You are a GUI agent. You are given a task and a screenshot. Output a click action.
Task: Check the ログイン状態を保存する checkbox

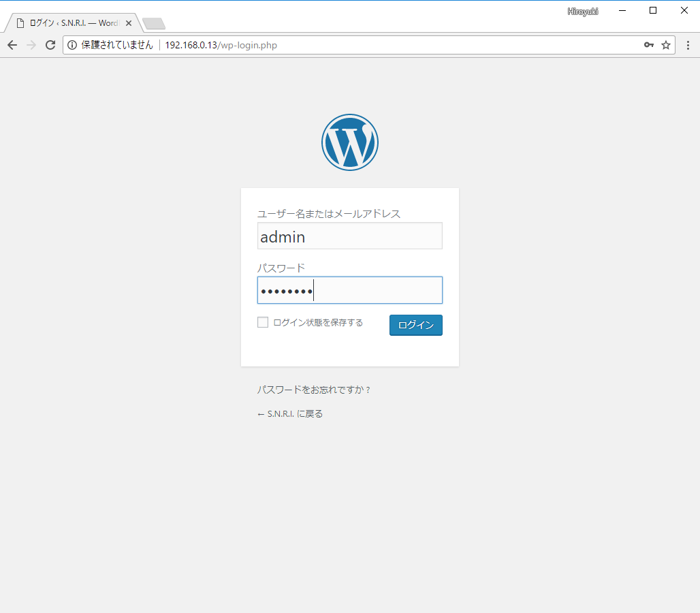click(x=263, y=322)
